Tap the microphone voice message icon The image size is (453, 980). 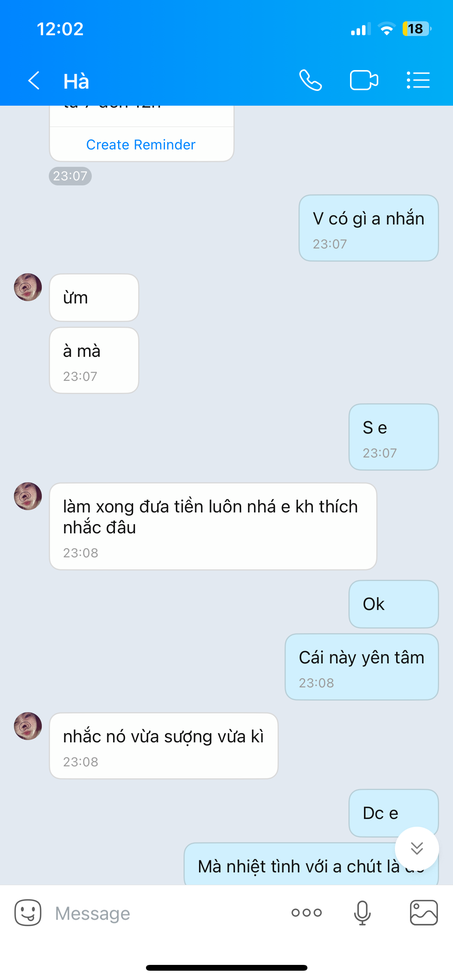tap(362, 913)
